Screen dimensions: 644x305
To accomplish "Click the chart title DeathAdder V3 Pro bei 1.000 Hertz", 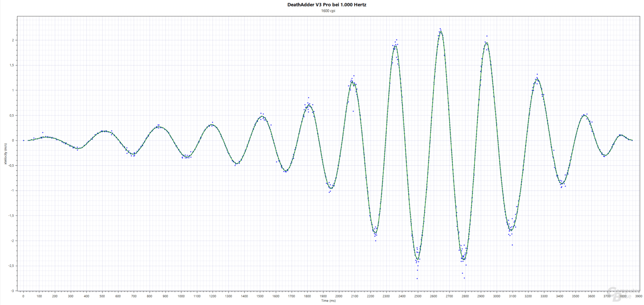I will click(327, 5).
